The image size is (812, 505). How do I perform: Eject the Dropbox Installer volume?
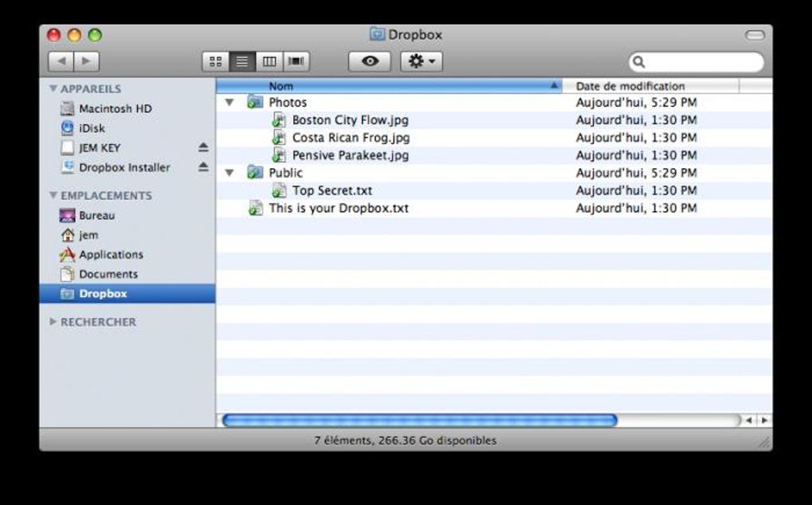pyautogui.click(x=204, y=166)
